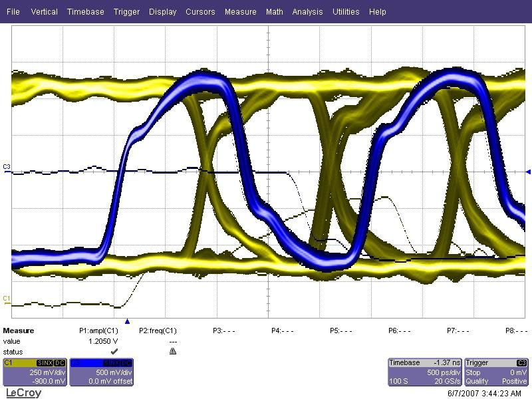Image resolution: width=532 pixels, height=399 pixels.
Task: Click the C3 trigger source badge
Action: 521,362
